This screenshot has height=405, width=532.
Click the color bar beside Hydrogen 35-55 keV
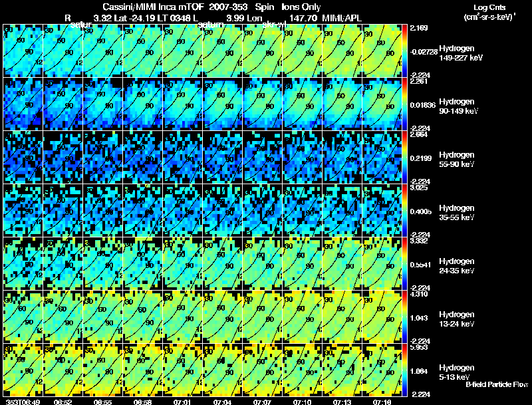pyautogui.click(x=404, y=211)
